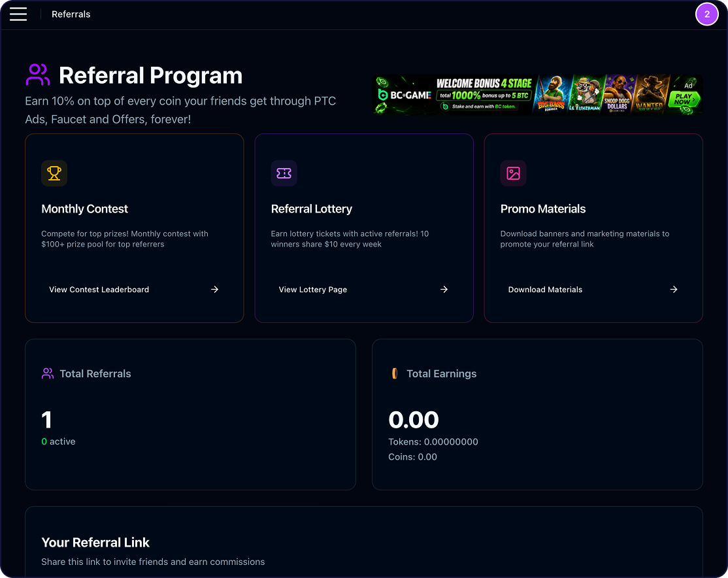Screen dimensions: 728x578
Task: Open View Contest Leaderboard link
Action: coord(99,290)
